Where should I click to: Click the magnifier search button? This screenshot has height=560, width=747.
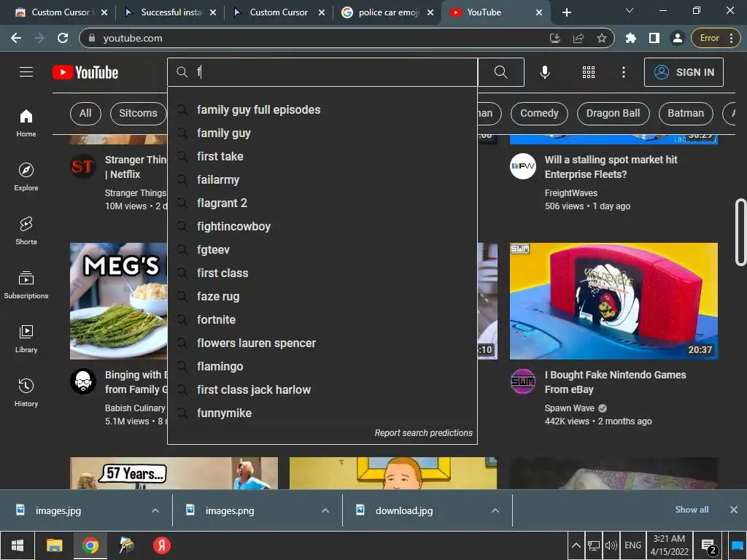[500, 72]
